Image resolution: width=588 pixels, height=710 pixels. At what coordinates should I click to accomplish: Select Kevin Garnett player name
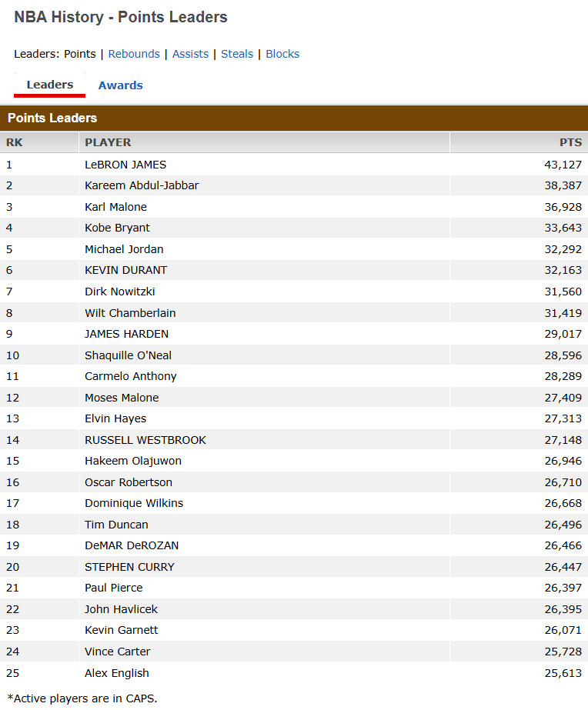(x=122, y=630)
